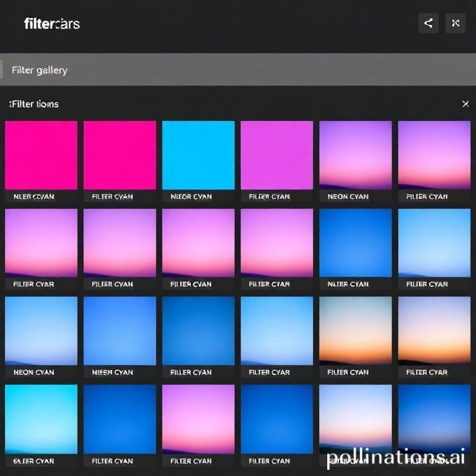Image resolution: width=476 pixels, height=476 pixels.
Task: Select the pale peach sunset thumbnail in bottom row
Action: pos(356,419)
